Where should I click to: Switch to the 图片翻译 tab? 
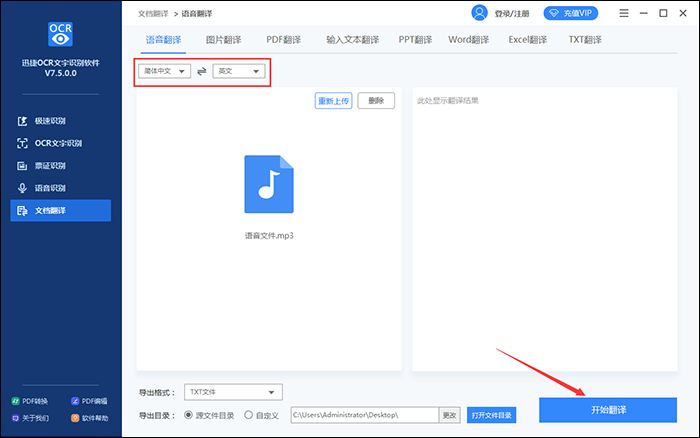(x=225, y=39)
